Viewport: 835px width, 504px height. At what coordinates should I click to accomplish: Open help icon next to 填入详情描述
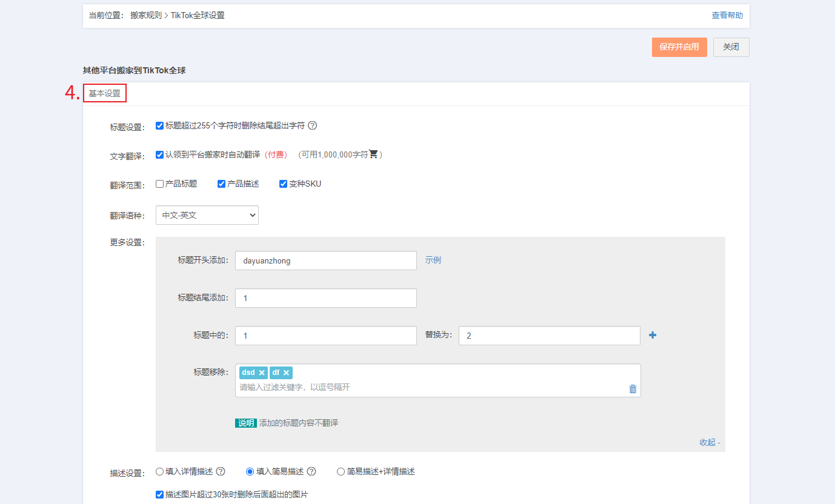pyautogui.click(x=221, y=471)
